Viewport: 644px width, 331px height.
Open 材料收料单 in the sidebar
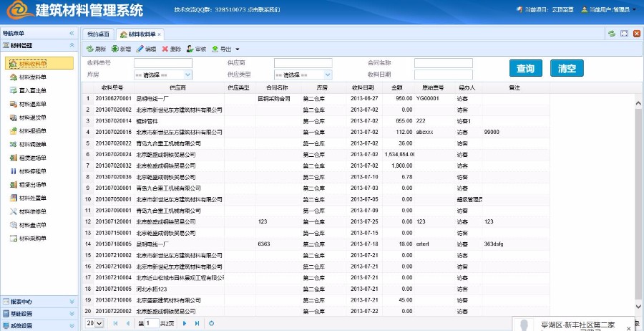pyautogui.click(x=39, y=63)
